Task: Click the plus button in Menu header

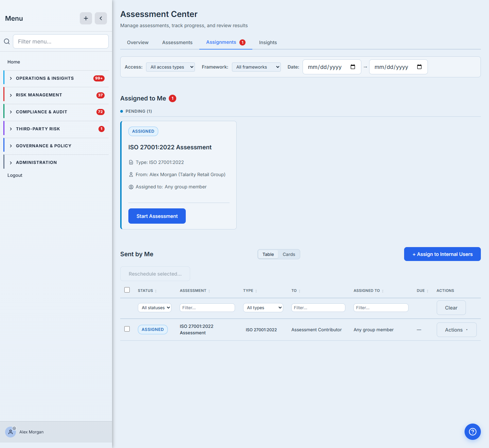Action: point(86,18)
